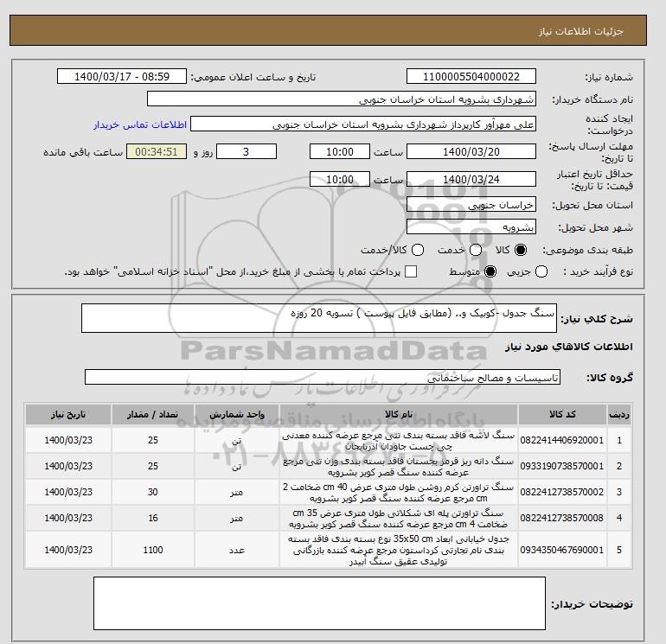
Task: Click the واحد شمارش column header
Action: tap(237, 415)
